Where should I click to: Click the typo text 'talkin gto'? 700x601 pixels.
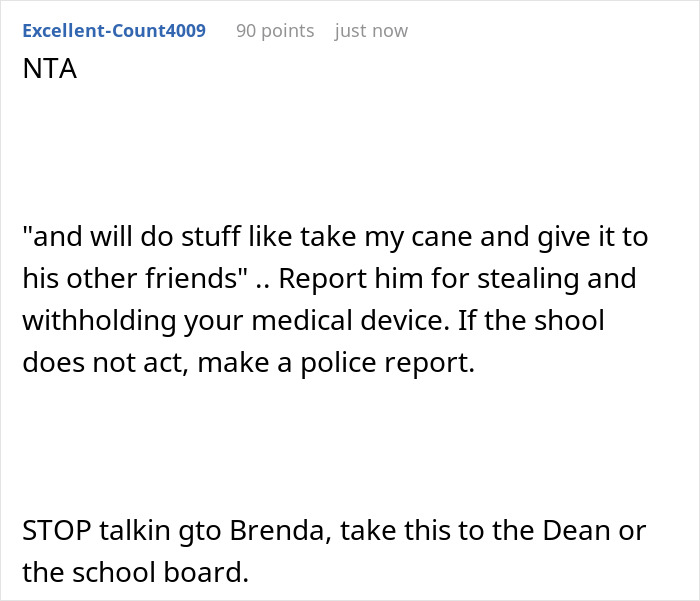tap(161, 531)
